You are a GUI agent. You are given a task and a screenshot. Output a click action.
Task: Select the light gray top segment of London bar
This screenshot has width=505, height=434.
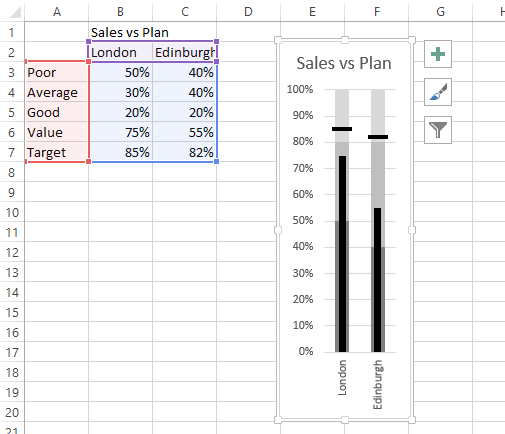(342, 108)
